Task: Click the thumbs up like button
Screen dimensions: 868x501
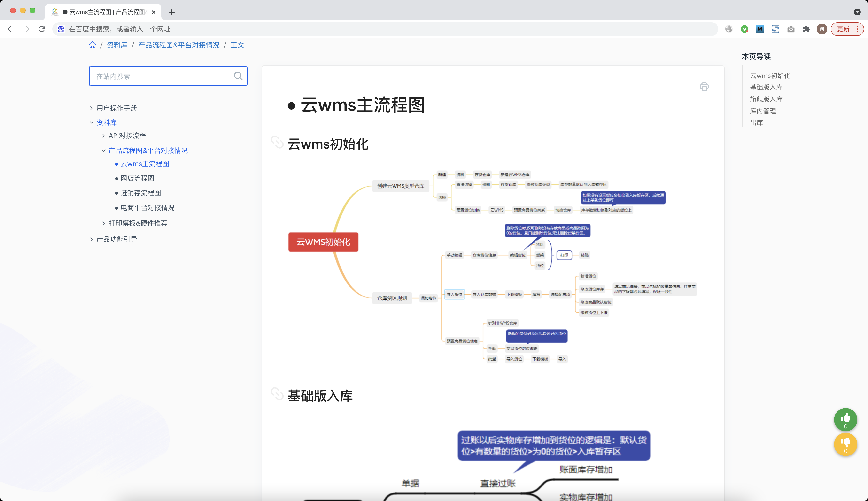Action: (845, 420)
